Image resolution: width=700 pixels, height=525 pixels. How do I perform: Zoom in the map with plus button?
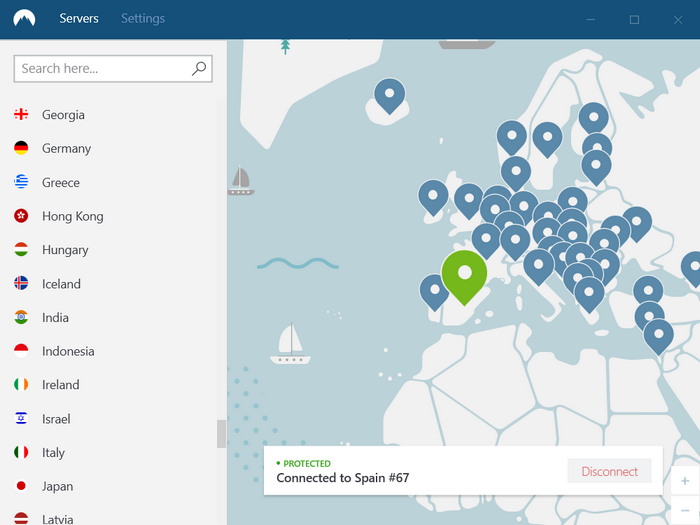685,481
